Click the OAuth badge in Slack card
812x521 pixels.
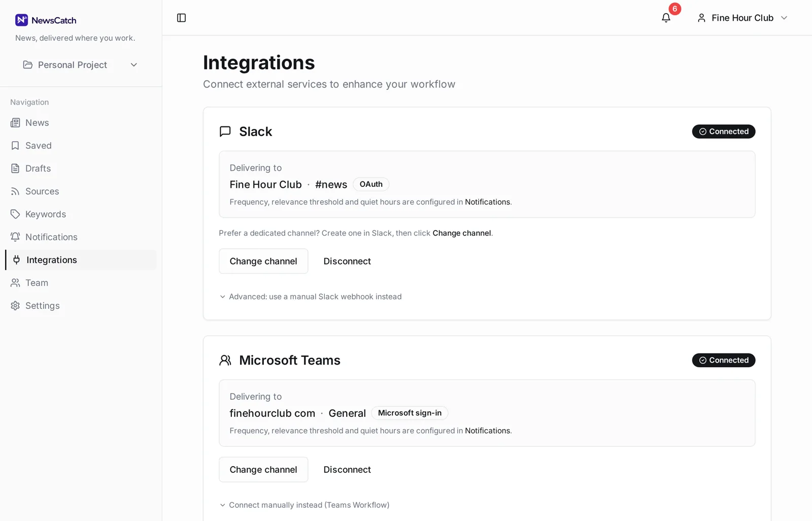click(371, 184)
